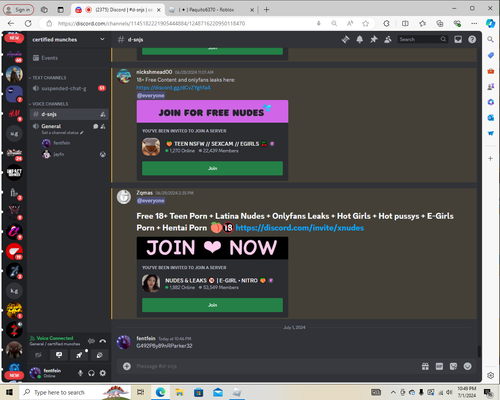Image resolution: width=500 pixels, height=400 pixels.
Task: Open nickshmead00 username profile
Action: [x=154, y=72]
